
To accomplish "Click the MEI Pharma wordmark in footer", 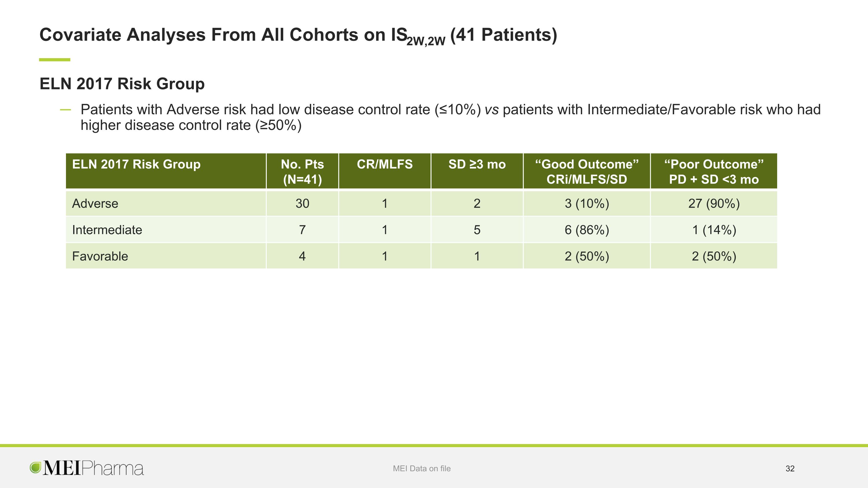I will click(x=93, y=468).
